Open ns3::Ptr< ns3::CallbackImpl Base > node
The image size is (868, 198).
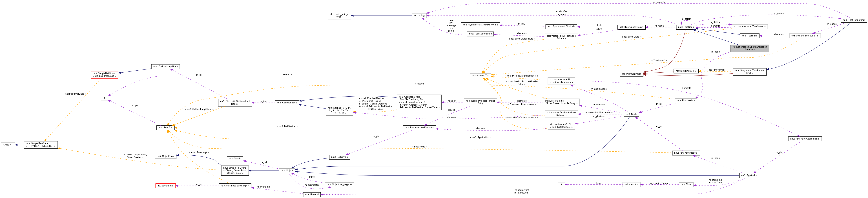point(234,103)
